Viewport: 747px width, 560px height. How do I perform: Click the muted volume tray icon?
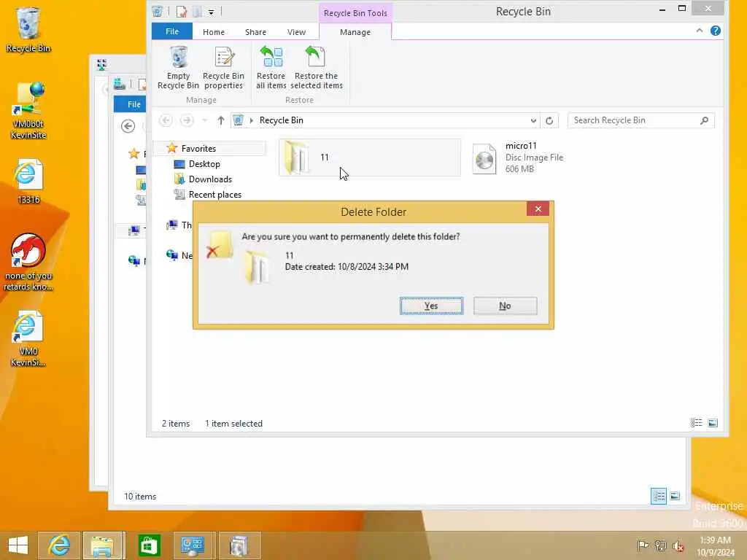[678, 545]
